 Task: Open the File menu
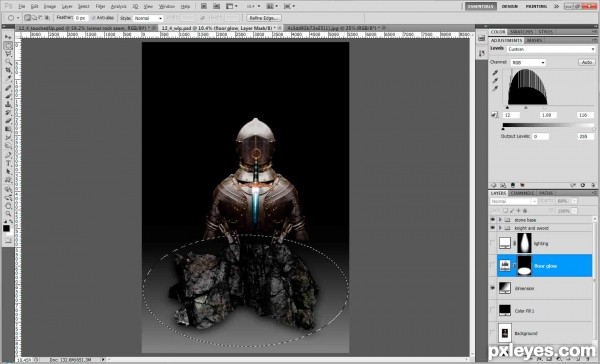pyautogui.click(x=22, y=6)
